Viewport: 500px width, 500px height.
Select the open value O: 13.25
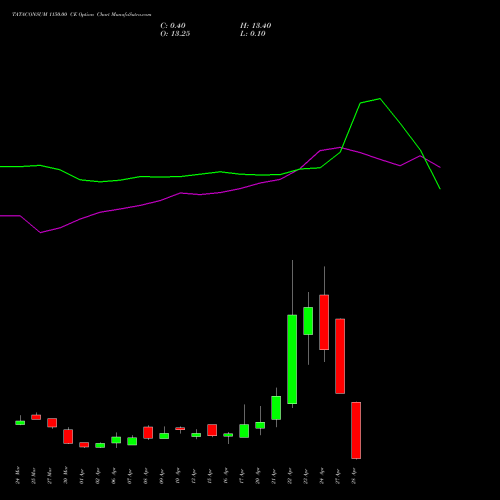175,34
